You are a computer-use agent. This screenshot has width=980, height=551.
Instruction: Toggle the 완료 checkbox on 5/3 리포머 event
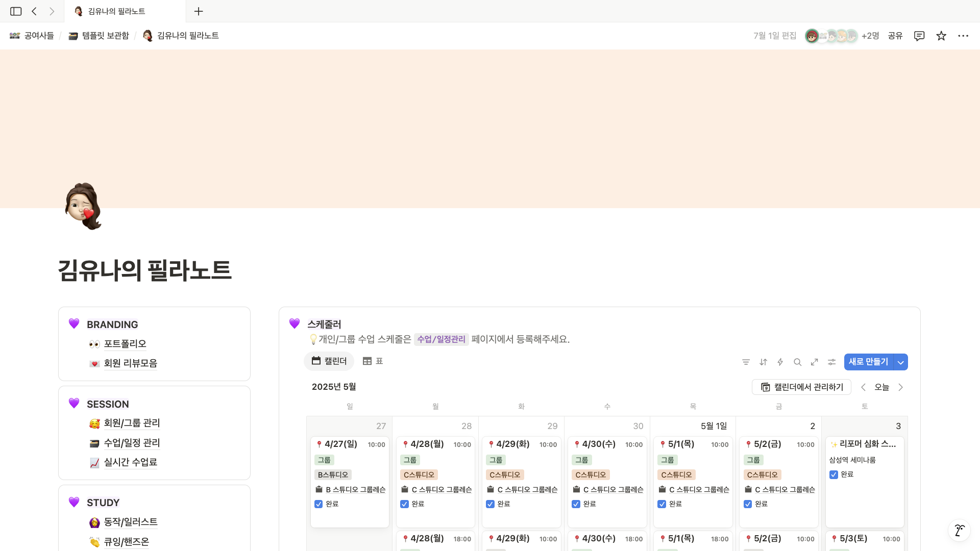tap(834, 474)
